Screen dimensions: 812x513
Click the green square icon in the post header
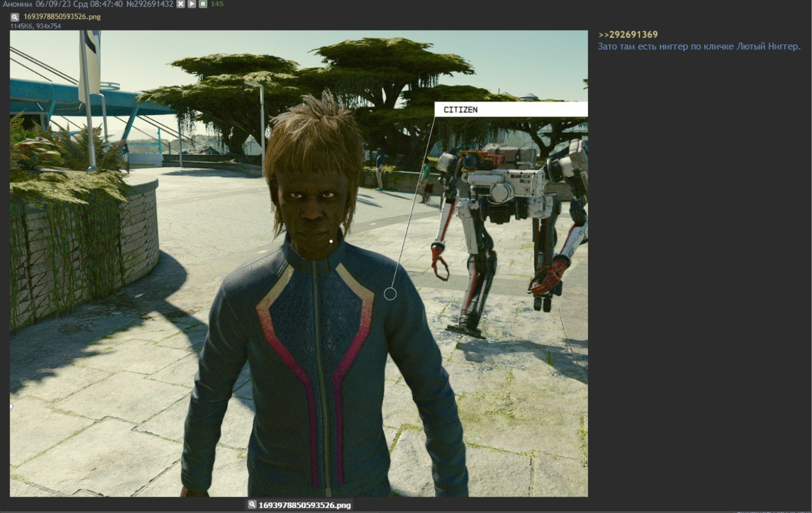point(203,4)
